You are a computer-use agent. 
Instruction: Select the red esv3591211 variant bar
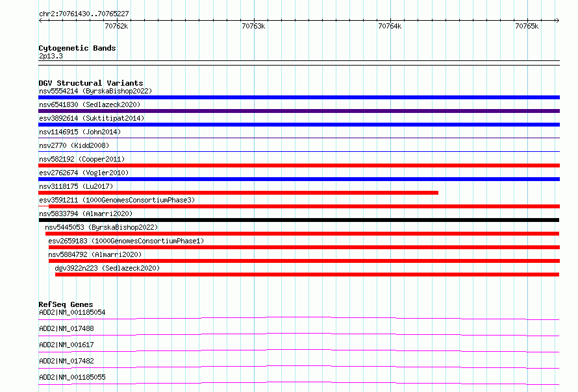click(x=304, y=206)
